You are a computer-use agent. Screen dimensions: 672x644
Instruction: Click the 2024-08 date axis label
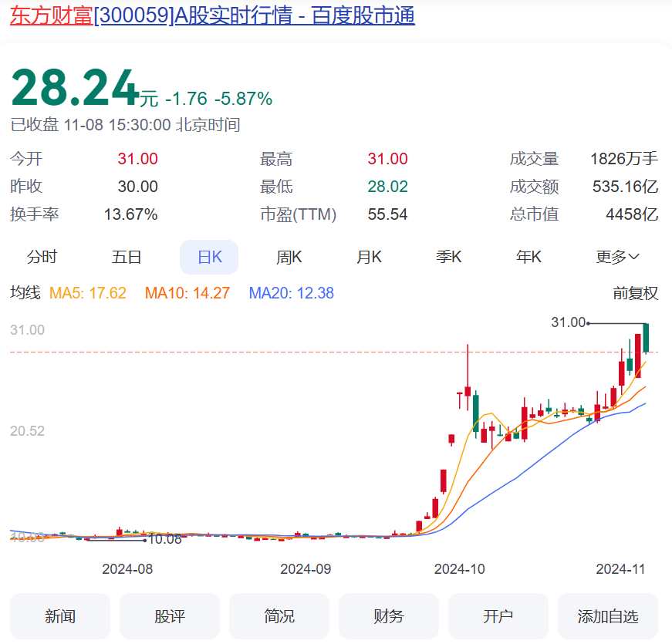click(127, 569)
